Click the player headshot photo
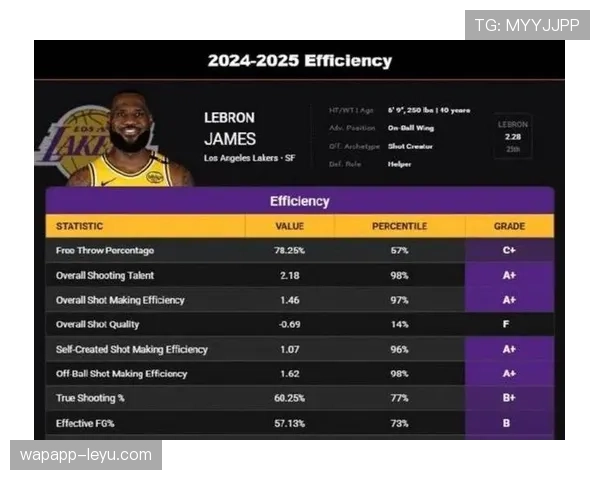This screenshot has height=480, width=600. click(130, 140)
